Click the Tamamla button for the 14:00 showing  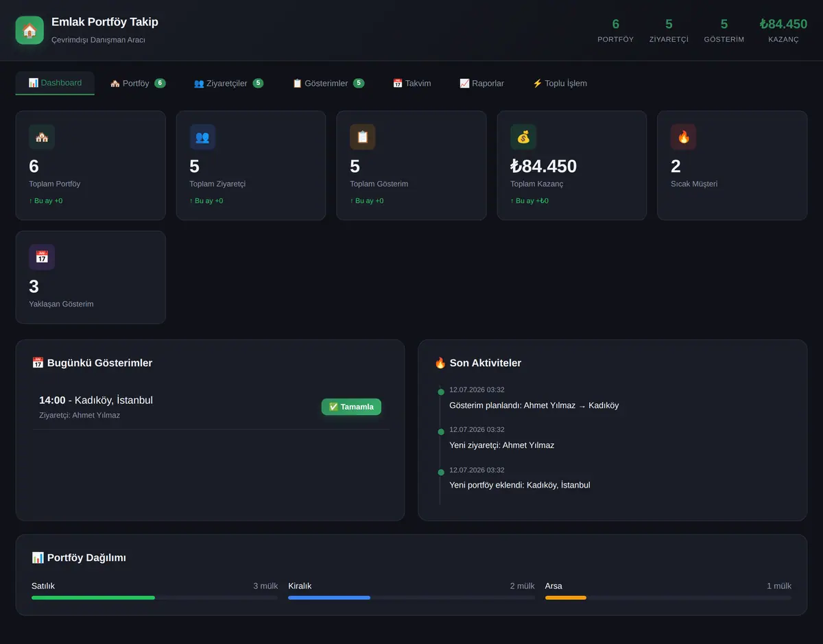tap(351, 407)
